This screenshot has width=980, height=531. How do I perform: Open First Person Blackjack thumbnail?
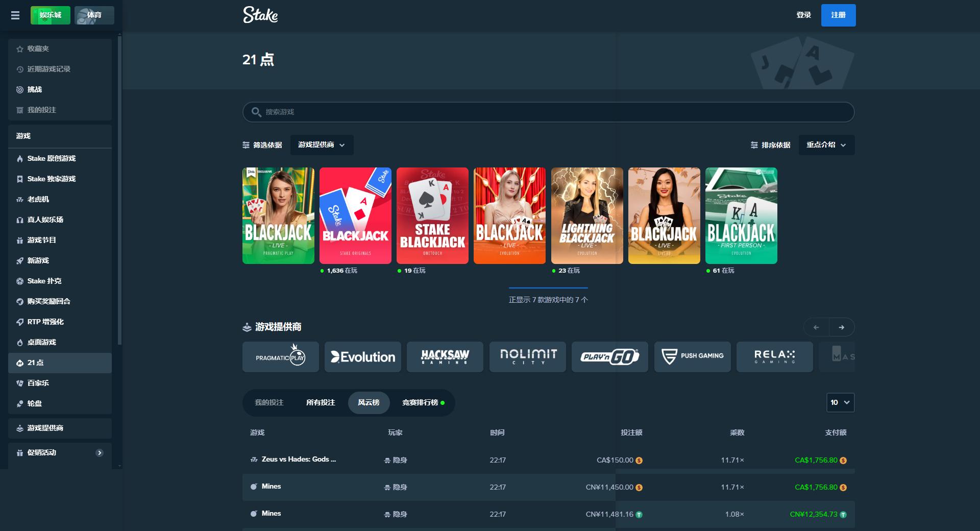741,215
